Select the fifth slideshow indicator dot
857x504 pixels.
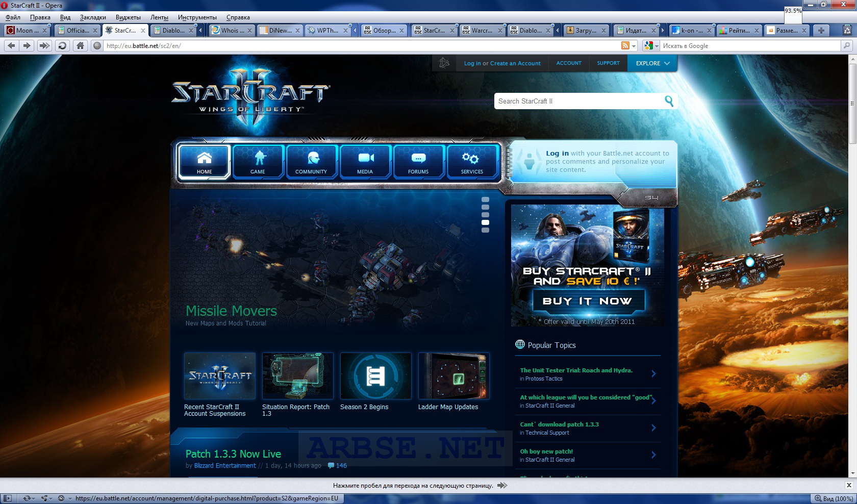[x=485, y=230]
